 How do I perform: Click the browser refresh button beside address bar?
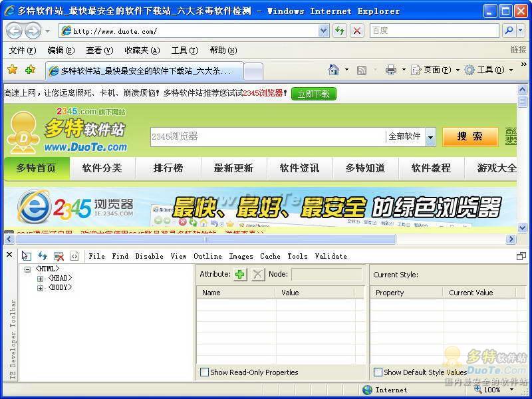[x=340, y=31]
